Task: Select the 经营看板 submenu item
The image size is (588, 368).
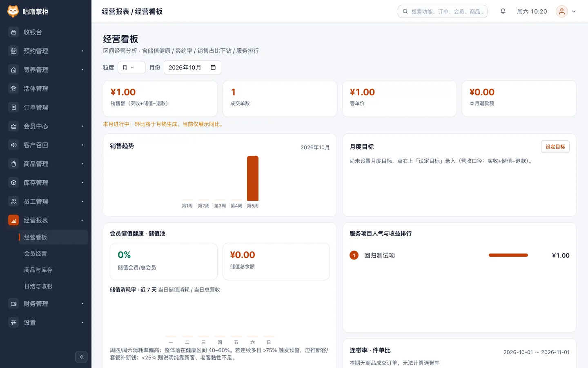Action: 53,237
